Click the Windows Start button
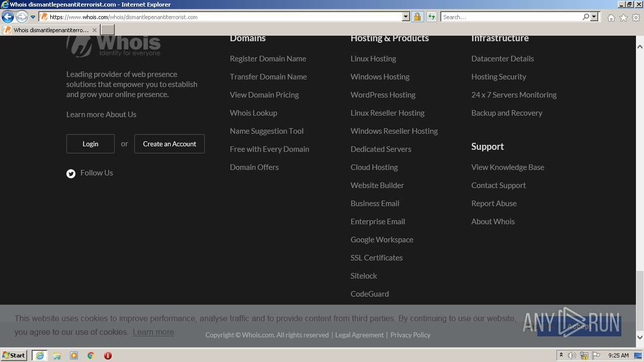Screen dimensions: 644x362 pos(14,355)
